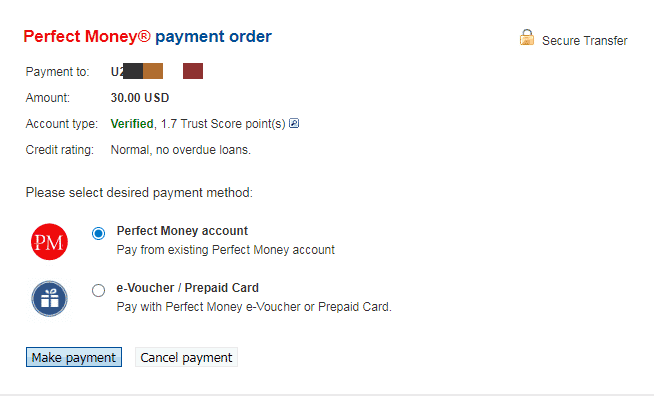This screenshot has height=396, width=654.
Task: Click 'Pay with Perfect Money e-Voucher' description
Action: pos(254,307)
